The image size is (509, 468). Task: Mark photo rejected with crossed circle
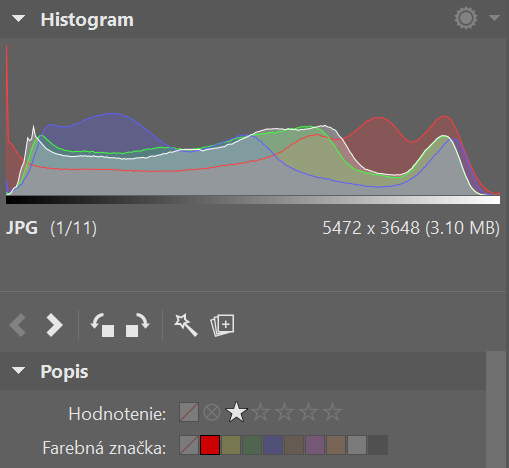tap(212, 412)
